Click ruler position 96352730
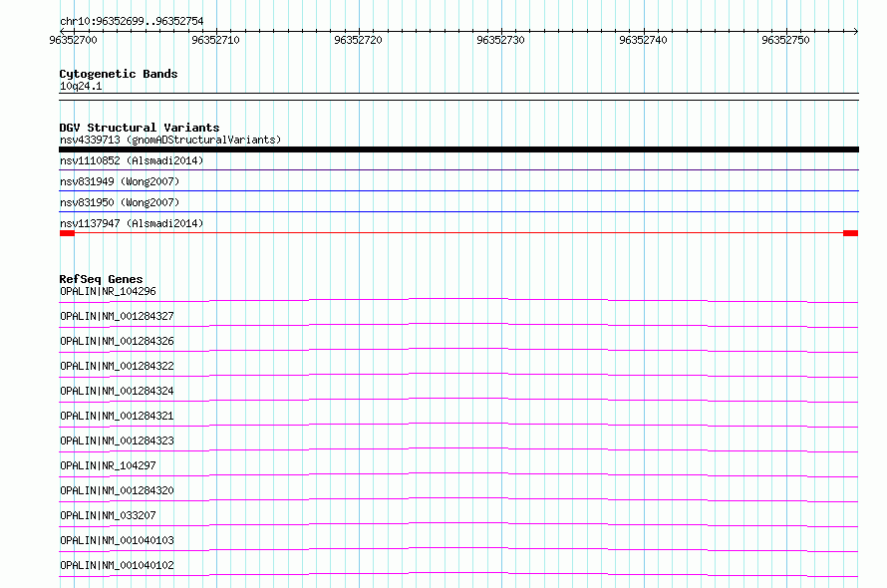The image size is (887, 588). pyautogui.click(x=500, y=40)
